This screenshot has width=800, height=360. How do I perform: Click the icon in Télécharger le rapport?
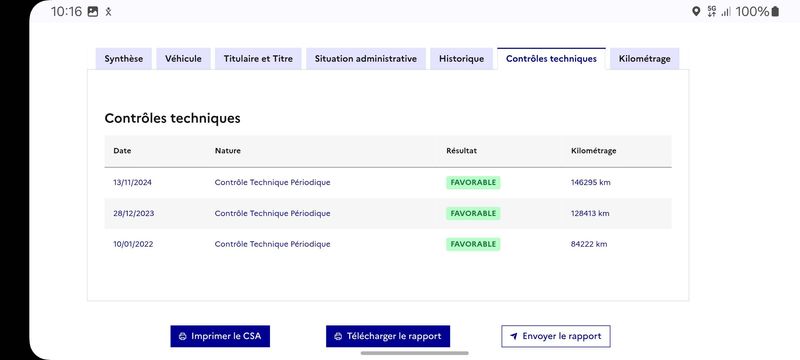pyautogui.click(x=338, y=337)
